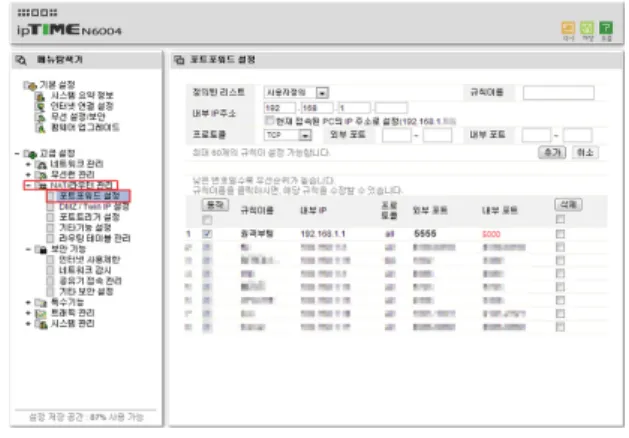Image resolution: width=629 pixels, height=438 pixels.
Task: Click the 규칙이름 input field
Action: 558,93
